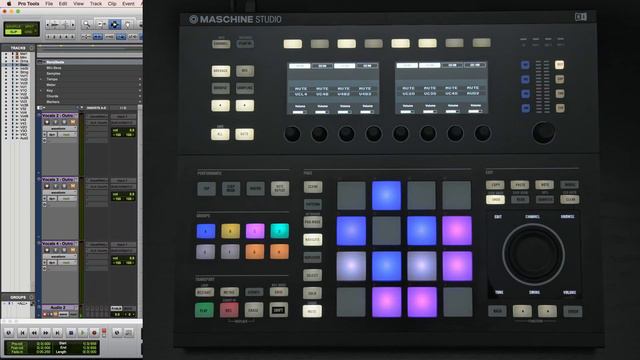
Task: Open the Tracks list popup menu
Action: click(x=32, y=48)
